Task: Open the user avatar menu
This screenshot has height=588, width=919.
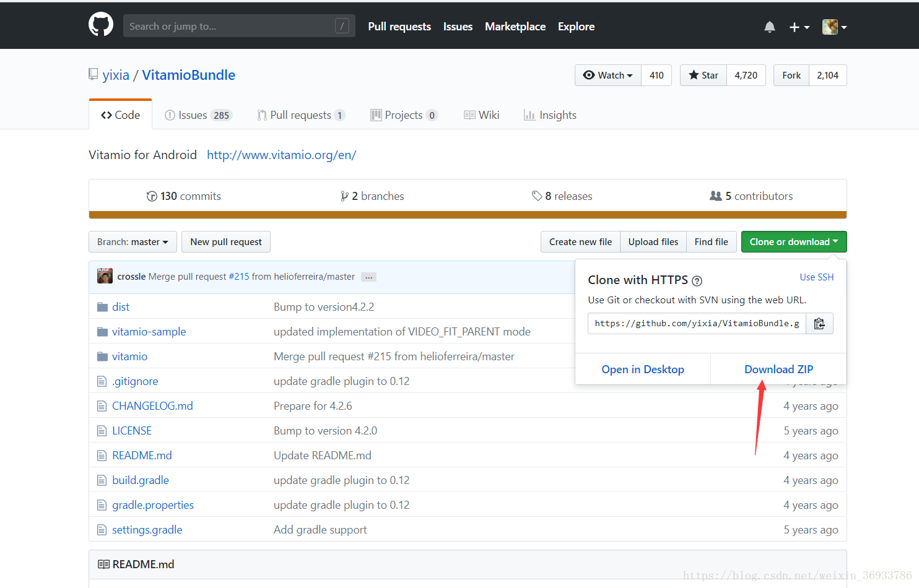Action: tap(834, 27)
